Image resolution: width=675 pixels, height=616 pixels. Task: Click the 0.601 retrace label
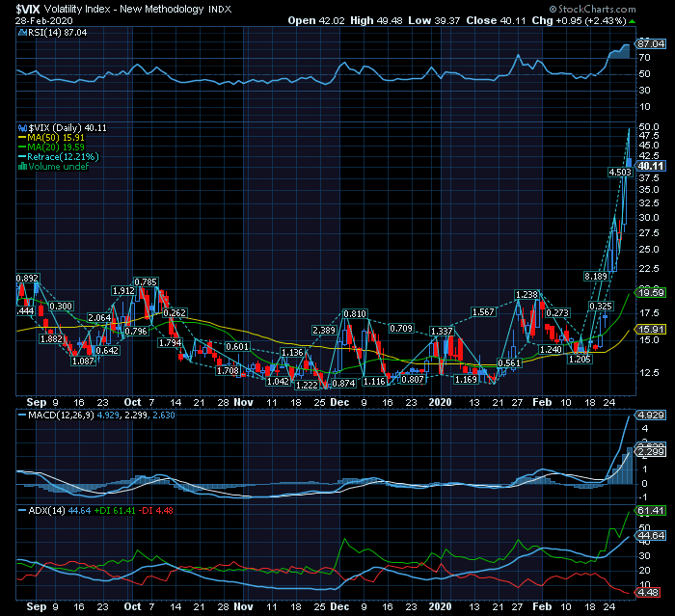[x=237, y=346]
